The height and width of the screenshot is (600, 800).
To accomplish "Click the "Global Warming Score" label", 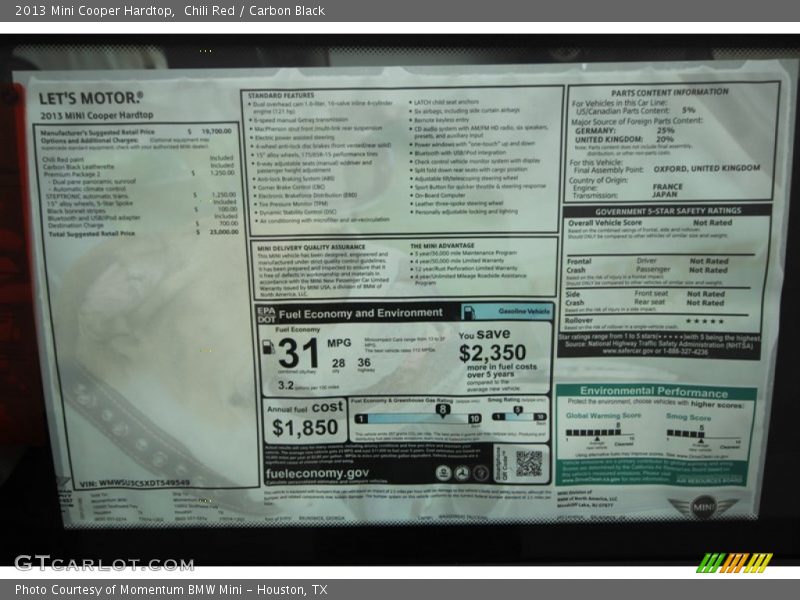I will coord(604,415).
